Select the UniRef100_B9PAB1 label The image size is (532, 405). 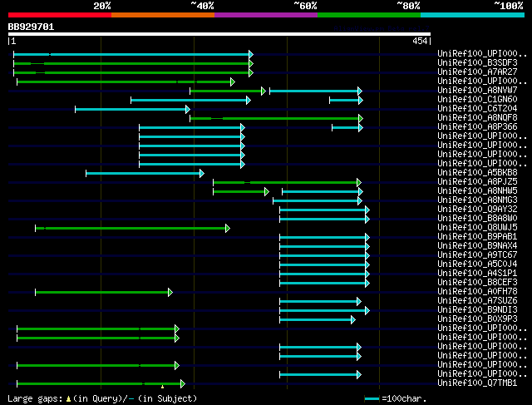[477, 237]
